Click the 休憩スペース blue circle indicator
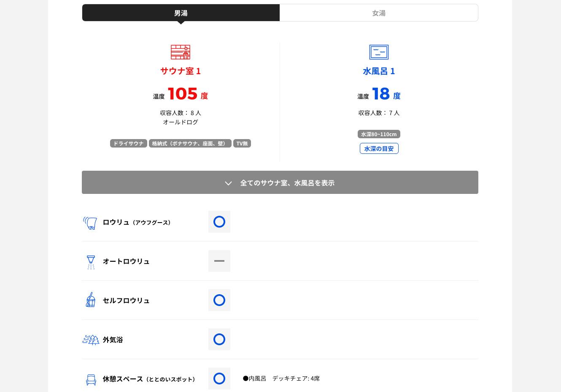Viewport: 561px width, 392px height. (219, 379)
